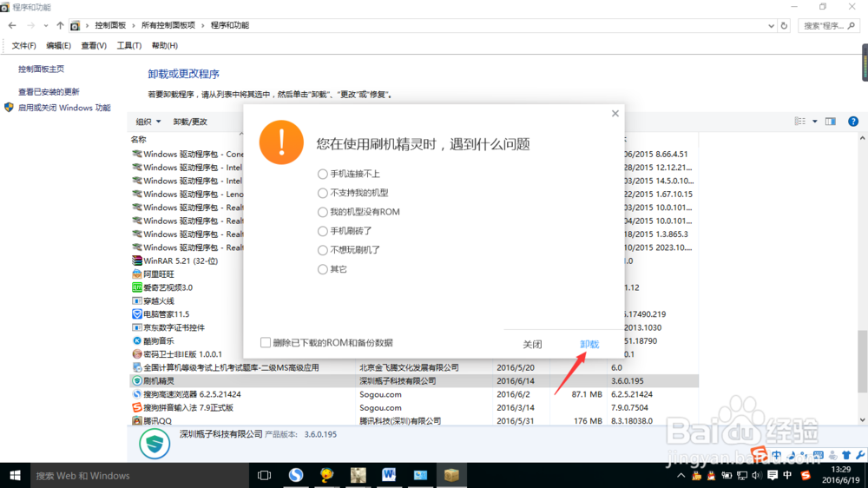868x488 pixels.
Task: Change view layout icon
Action: click(x=800, y=122)
